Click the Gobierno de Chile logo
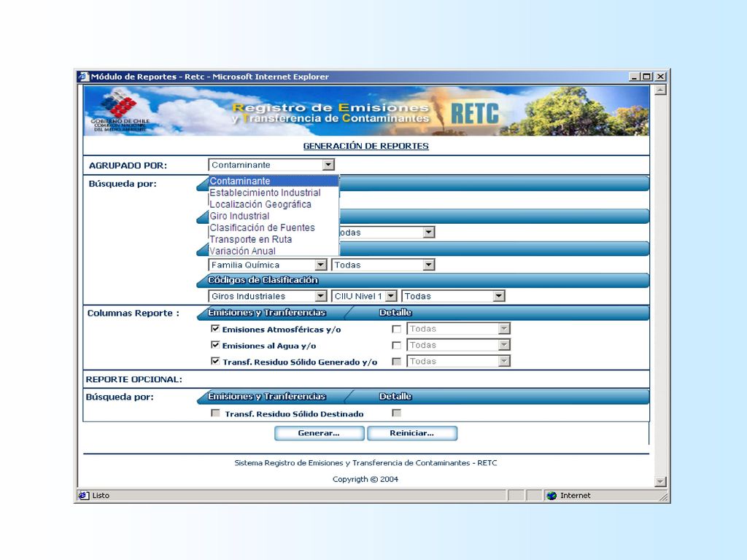This screenshot has height=560, width=747. click(x=120, y=111)
